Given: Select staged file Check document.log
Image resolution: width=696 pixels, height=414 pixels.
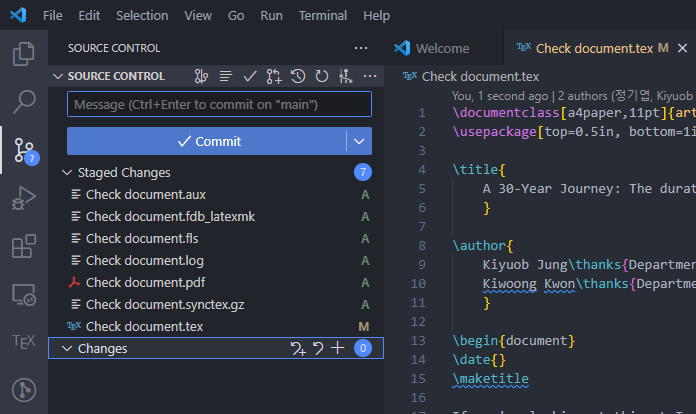Looking at the screenshot, I should click(216, 260).
